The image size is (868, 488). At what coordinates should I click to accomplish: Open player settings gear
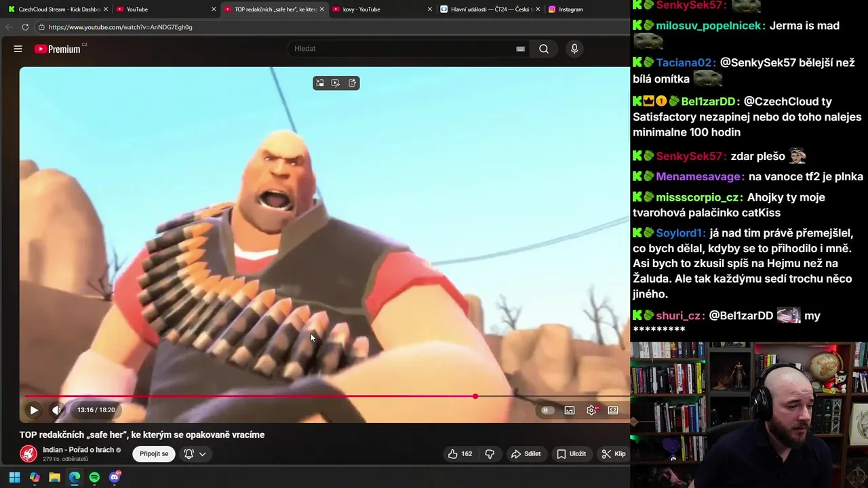[x=591, y=410]
